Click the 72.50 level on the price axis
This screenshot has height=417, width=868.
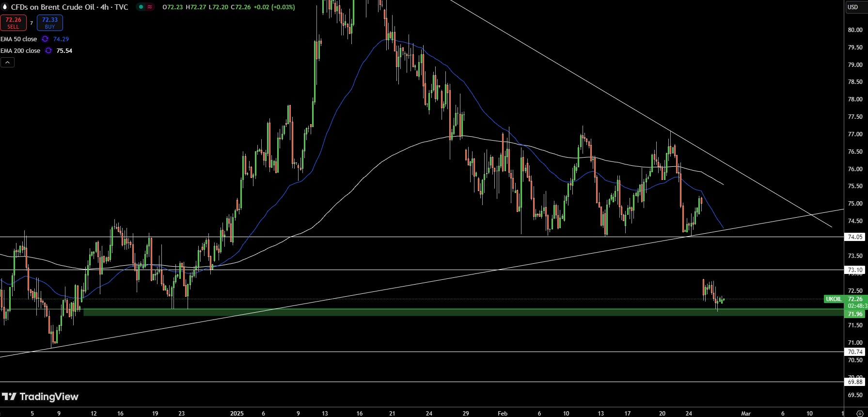[855, 290]
